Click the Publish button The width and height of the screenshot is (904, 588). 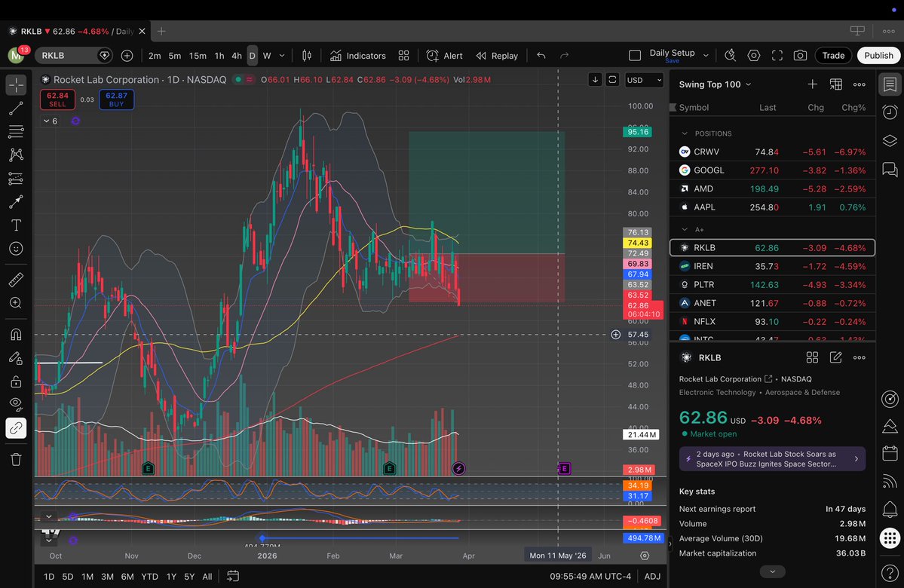pos(878,55)
